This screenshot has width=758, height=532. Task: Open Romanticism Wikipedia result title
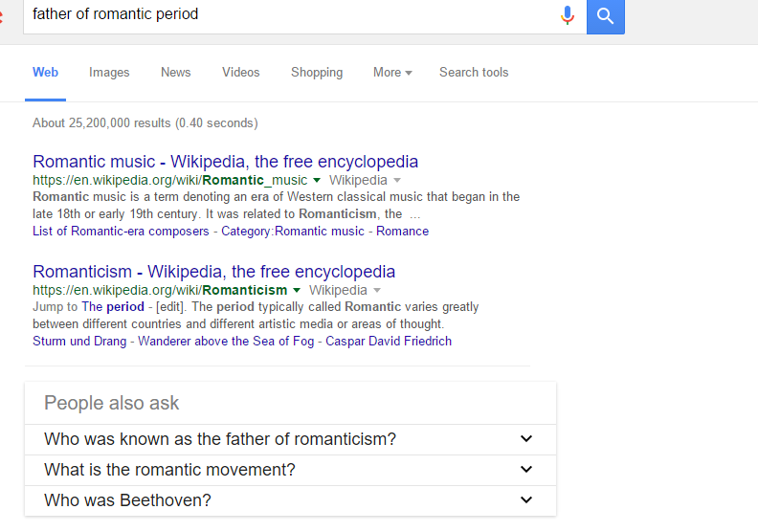click(213, 272)
